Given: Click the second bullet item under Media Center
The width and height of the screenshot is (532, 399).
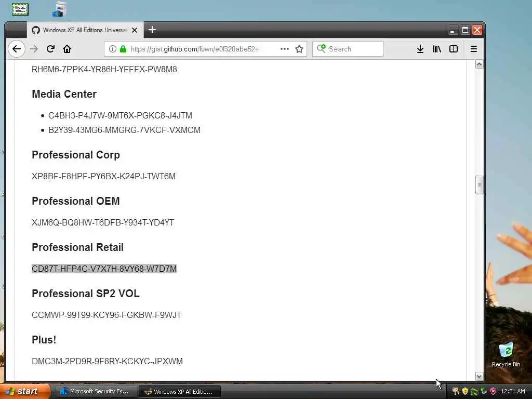Looking at the screenshot, I should point(124,130).
